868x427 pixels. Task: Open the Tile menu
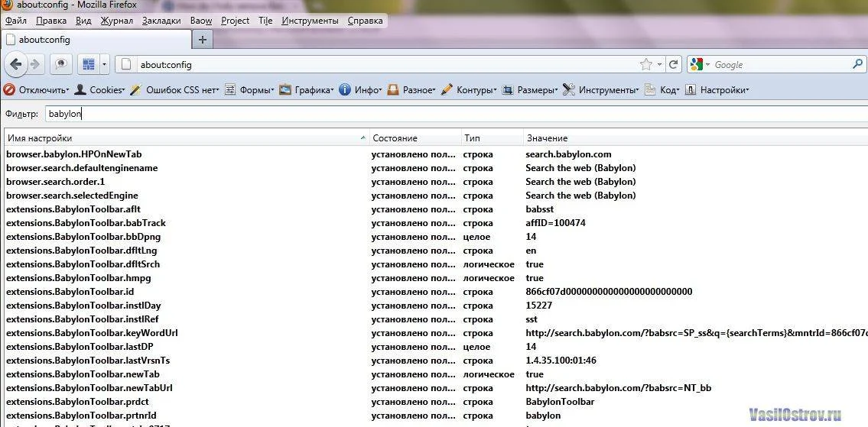(265, 21)
